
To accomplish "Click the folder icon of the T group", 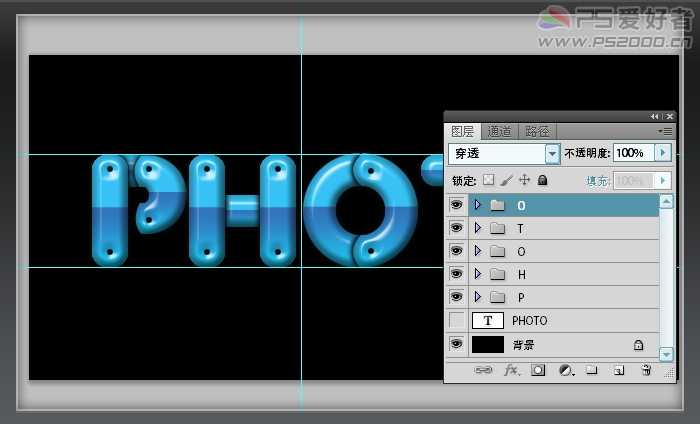I will [x=497, y=229].
